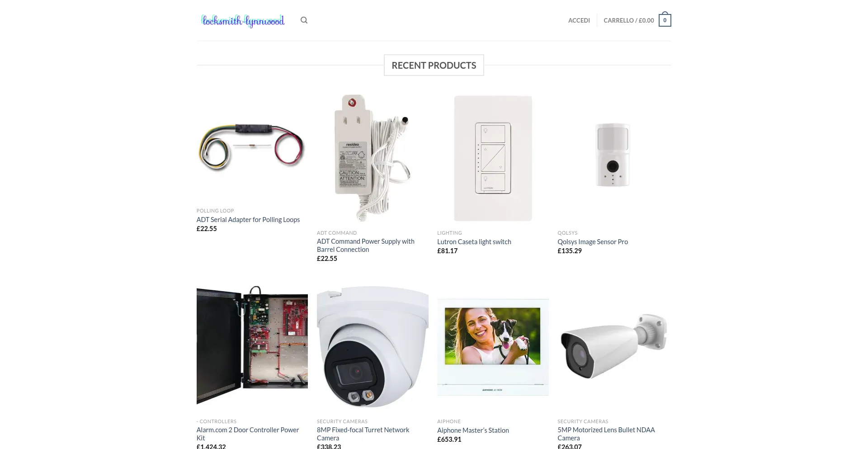Open Aiphone Master's Station product

pyautogui.click(x=473, y=430)
